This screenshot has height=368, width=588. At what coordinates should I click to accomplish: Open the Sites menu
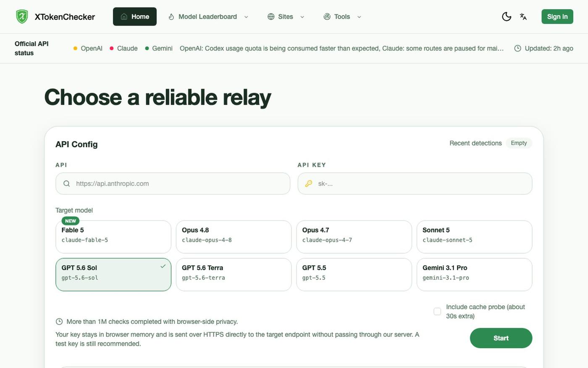click(286, 16)
